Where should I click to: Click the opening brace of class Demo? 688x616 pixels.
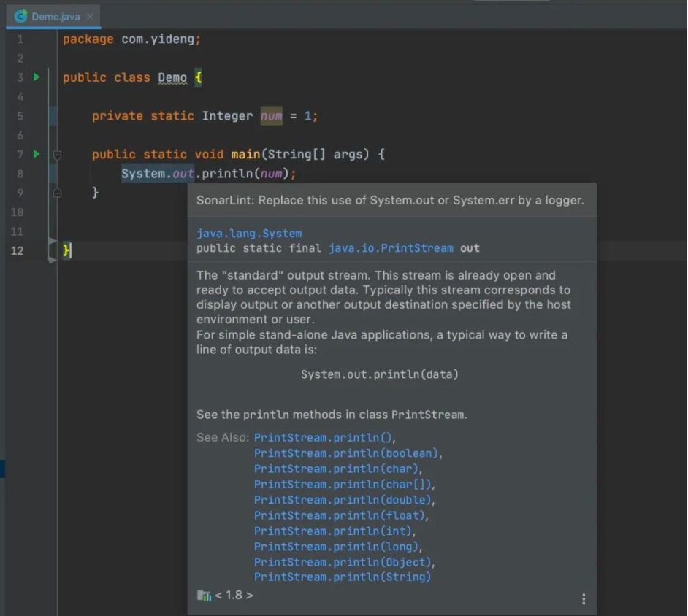[x=199, y=77]
